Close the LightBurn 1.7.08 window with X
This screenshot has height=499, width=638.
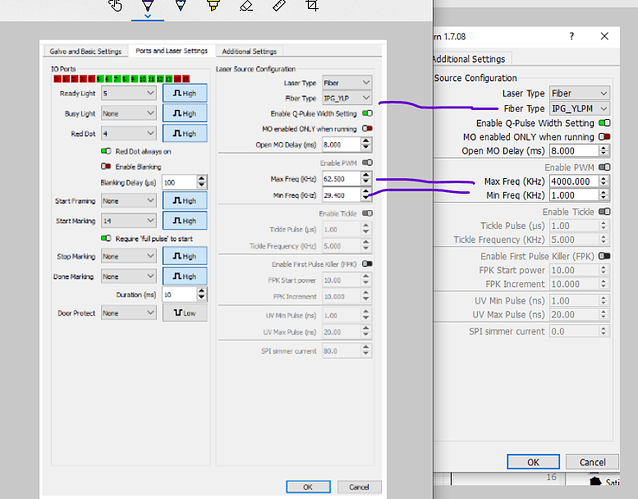(604, 36)
